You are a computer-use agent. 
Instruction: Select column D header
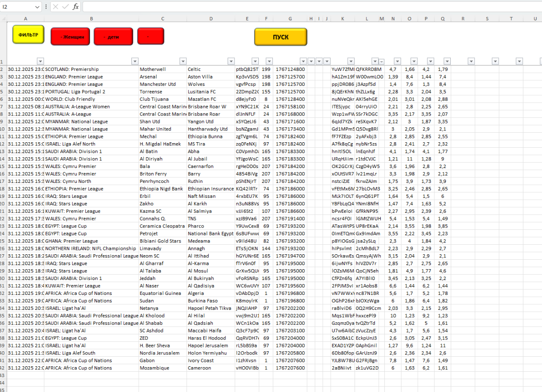pyautogui.click(x=211, y=19)
